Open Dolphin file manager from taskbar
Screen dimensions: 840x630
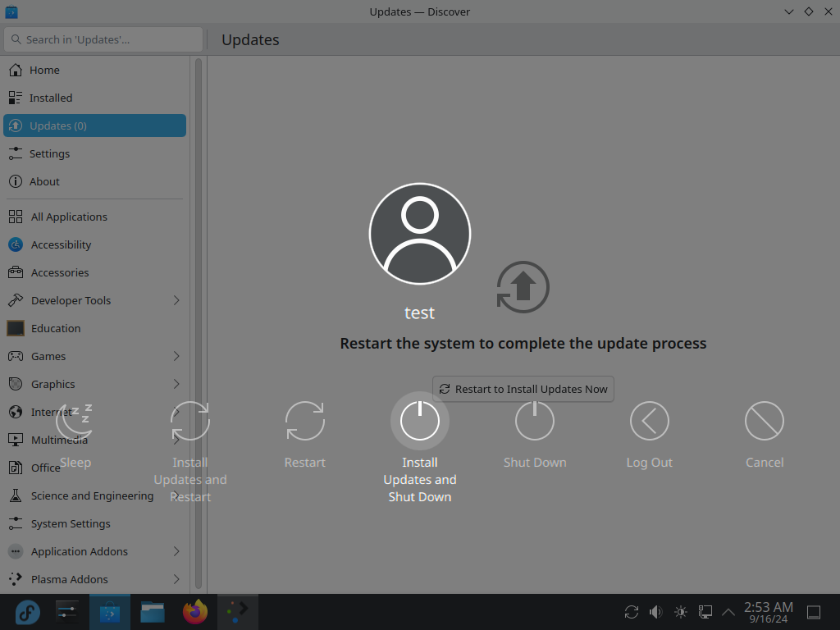tap(152, 612)
